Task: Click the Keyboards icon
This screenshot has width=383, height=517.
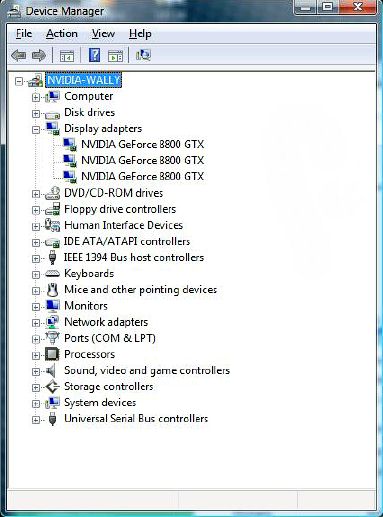Action: click(x=52, y=274)
